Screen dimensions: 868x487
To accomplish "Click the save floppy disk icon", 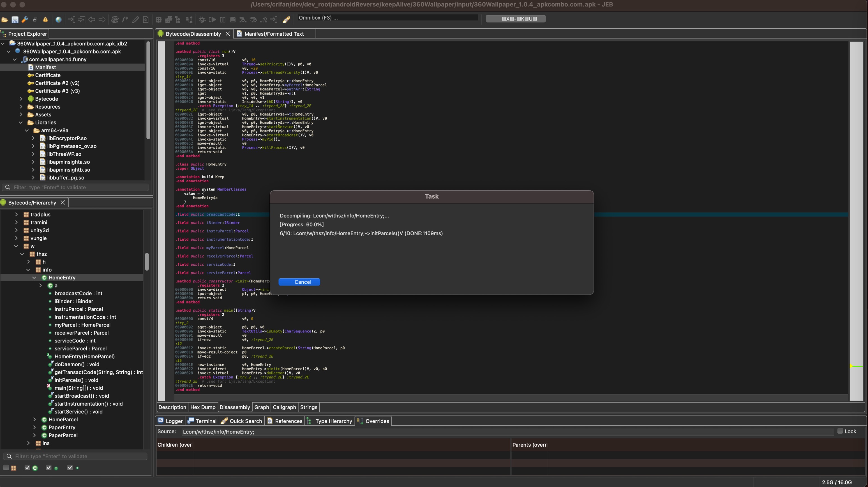I will coord(15,20).
